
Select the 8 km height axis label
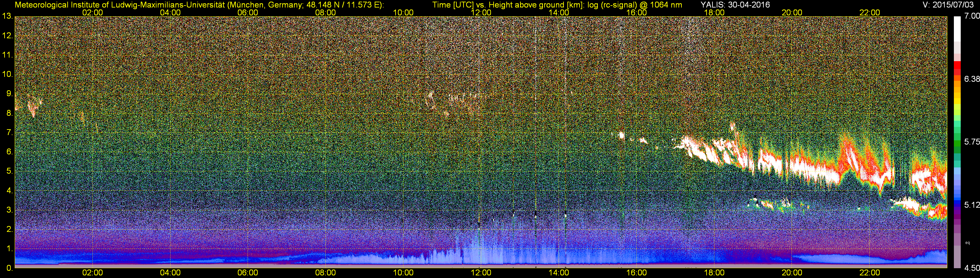point(9,113)
